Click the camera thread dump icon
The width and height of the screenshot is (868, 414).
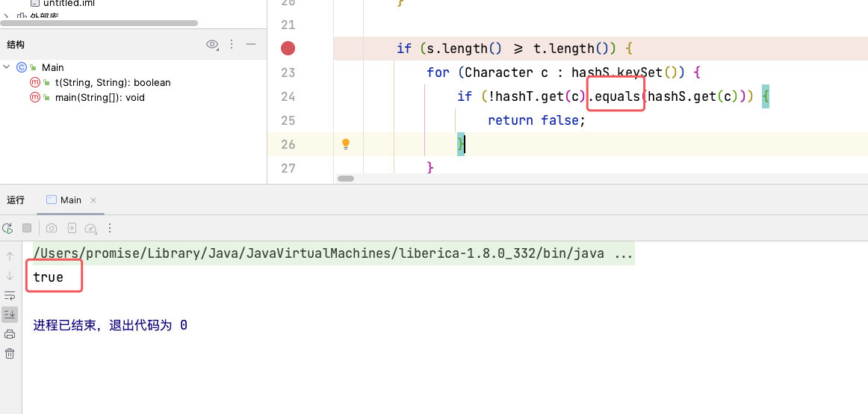pos(52,228)
